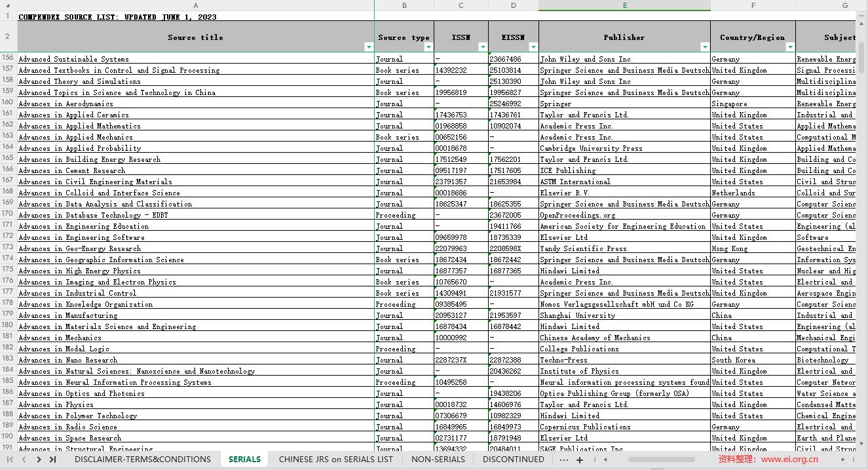Select country cell Netherlands
Image resolution: width=868 pixels, height=470 pixels.
click(x=753, y=193)
